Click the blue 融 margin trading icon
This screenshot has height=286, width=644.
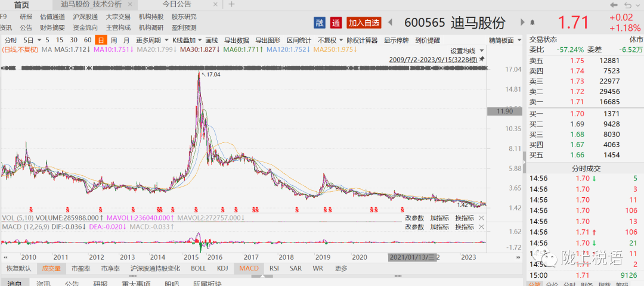click(319, 23)
